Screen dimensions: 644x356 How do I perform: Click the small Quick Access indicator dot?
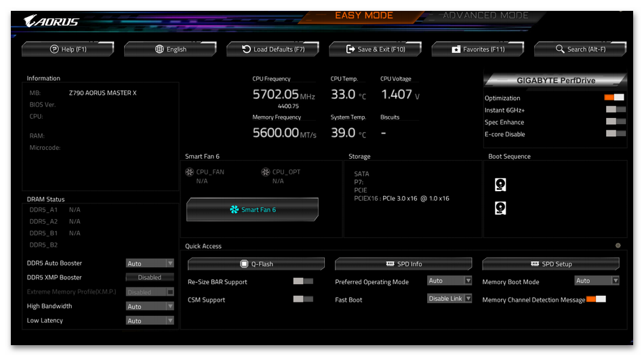point(618,245)
